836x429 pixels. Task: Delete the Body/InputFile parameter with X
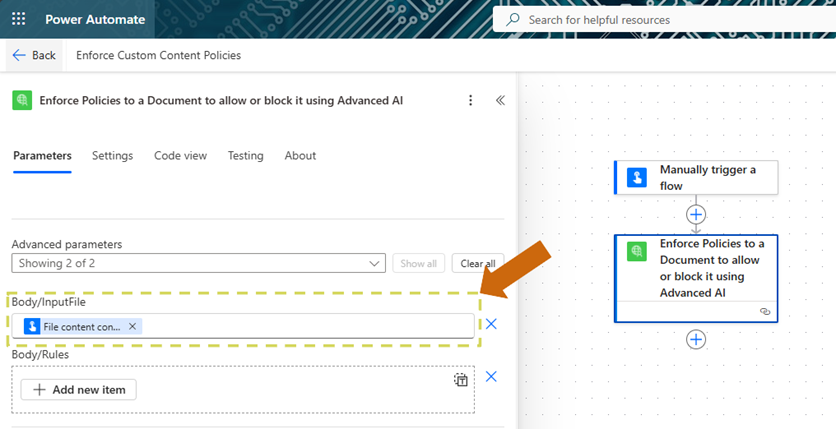pyautogui.click(x=491, y=324)
